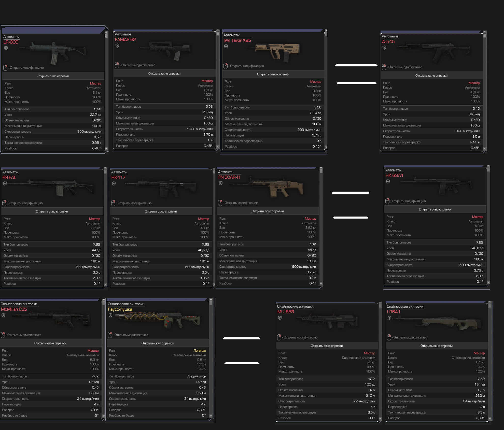This screenshot has width=504, height=430.
Task: Click the weapon name "HK G3A1"
Action: click(394, 176)
